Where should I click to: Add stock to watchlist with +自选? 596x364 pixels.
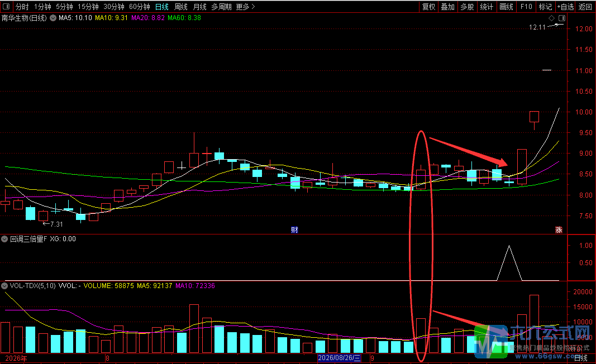pos(566,7)
